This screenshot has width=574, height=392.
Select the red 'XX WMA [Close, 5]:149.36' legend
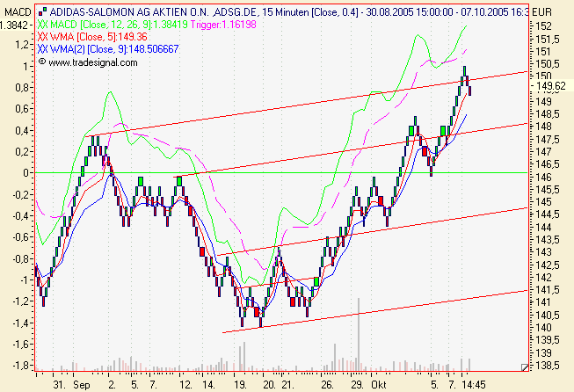tap(92, 37)
